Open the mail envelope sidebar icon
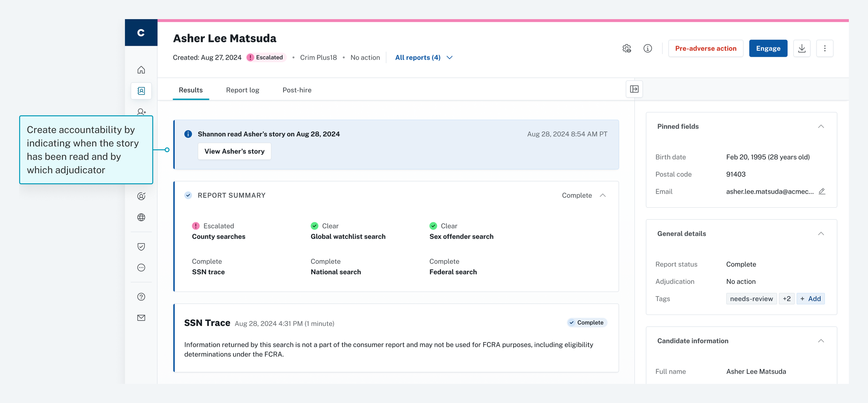 [141, 318]
